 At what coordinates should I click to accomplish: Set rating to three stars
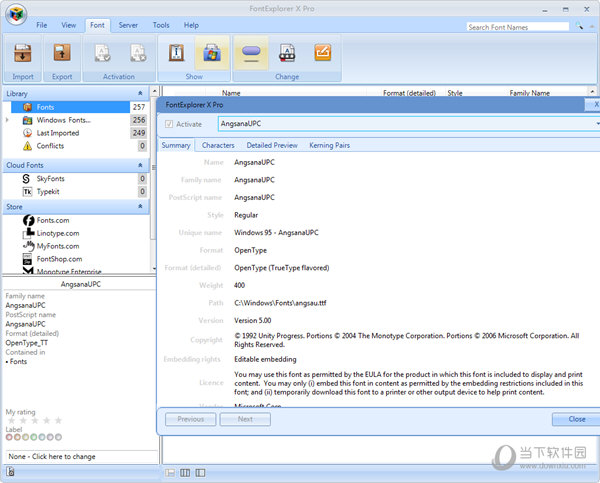tap(35, 421)
